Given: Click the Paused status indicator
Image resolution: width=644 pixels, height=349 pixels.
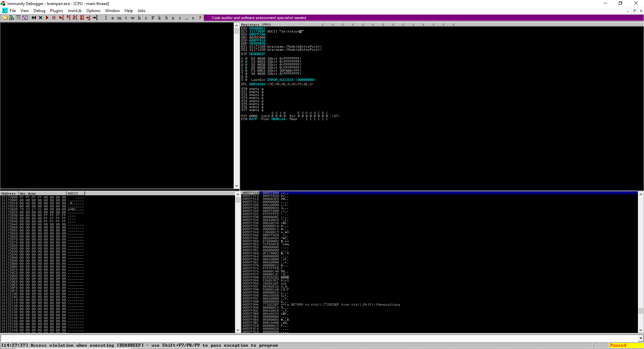Looking at the screenshot, I should 618,345.
